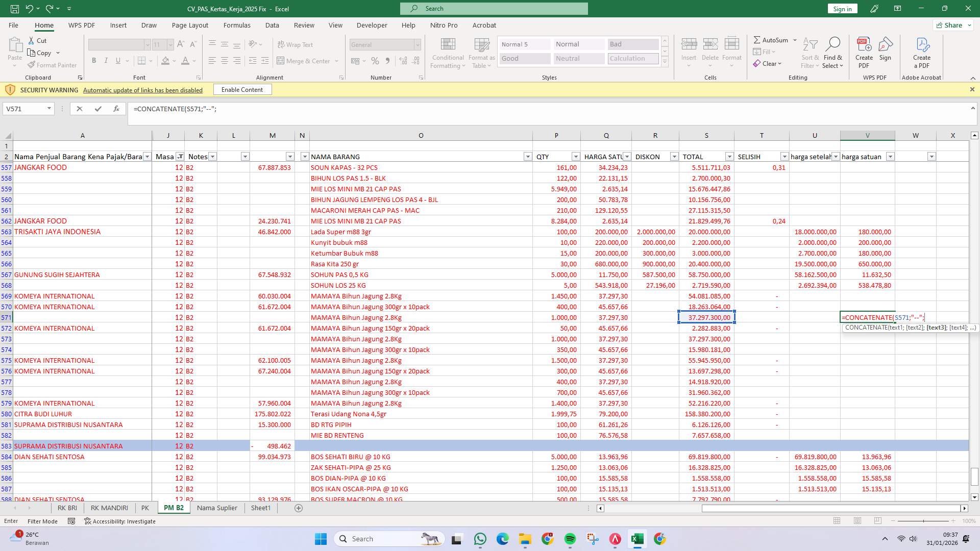Click the Insert Function fx icon

(x=116, y=108)
